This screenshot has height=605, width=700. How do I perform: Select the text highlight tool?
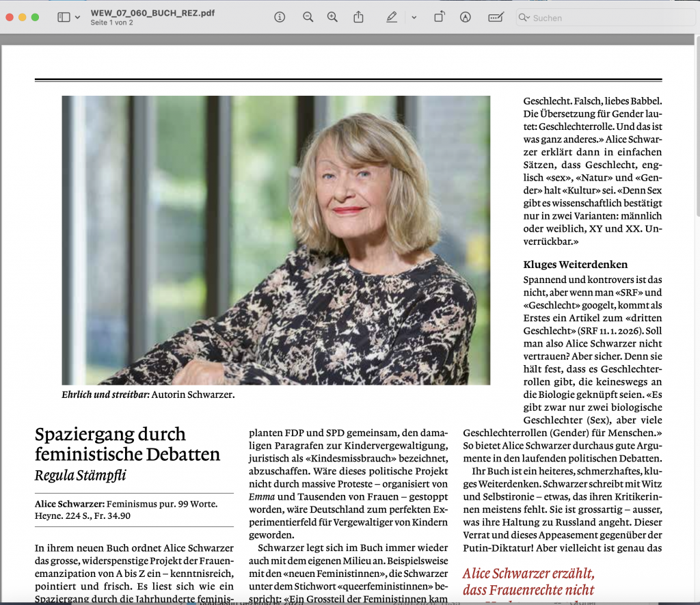(391, 16)
